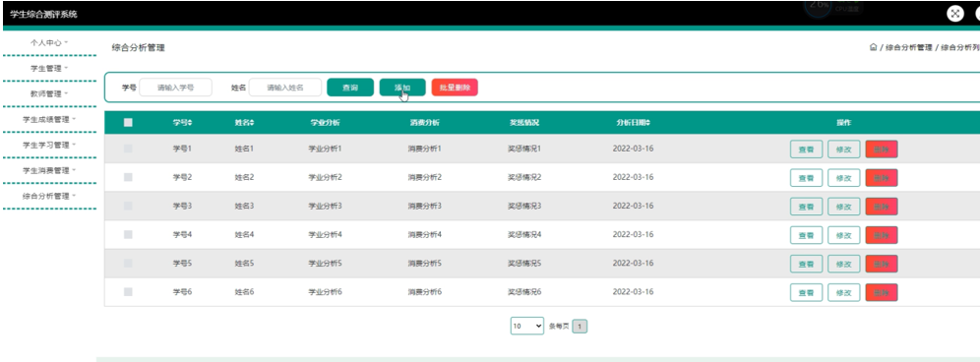Screen dimensions: 980x362
Task: Click cell 姓名1
Action: click(244, 149)
